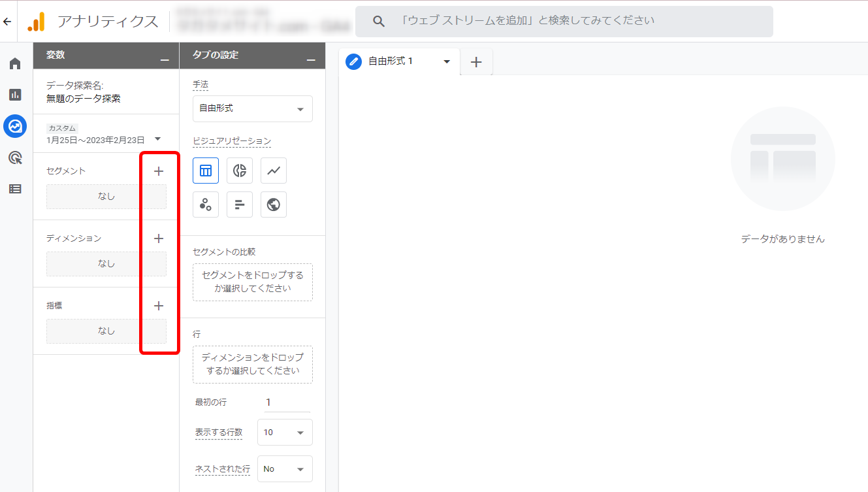Image resolution: width=868 pixels, height=492 pixels.
Task: Add a new セグメント with plus icon
Action: pyautogui.click(x=159, y=171)
